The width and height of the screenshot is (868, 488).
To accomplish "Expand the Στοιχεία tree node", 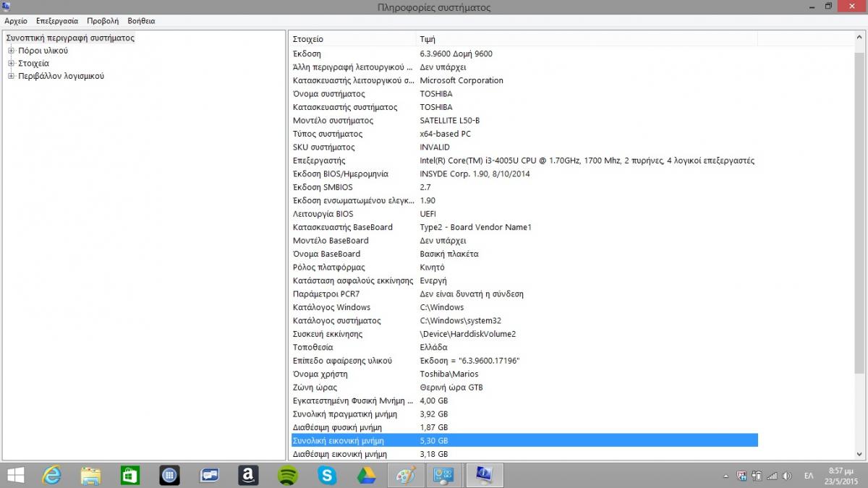I will tap(12, 63).
